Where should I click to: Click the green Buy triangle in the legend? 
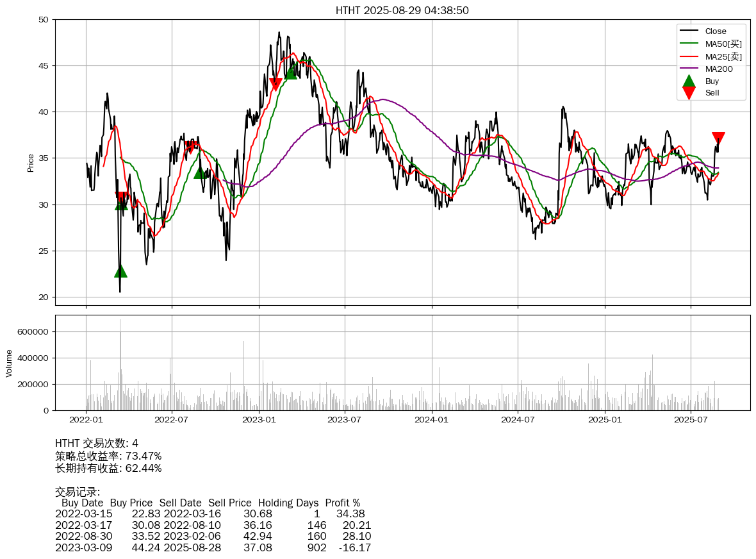[689, 81]
